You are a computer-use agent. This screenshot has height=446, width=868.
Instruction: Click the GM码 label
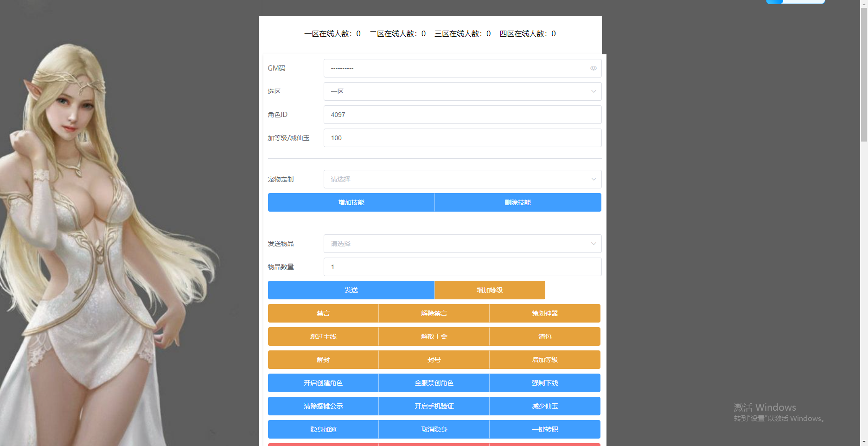276,68
